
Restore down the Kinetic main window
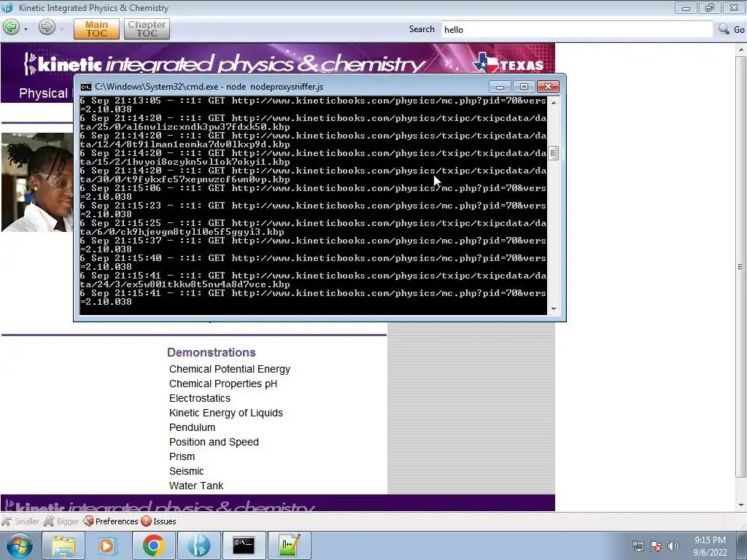coord(710,7)
